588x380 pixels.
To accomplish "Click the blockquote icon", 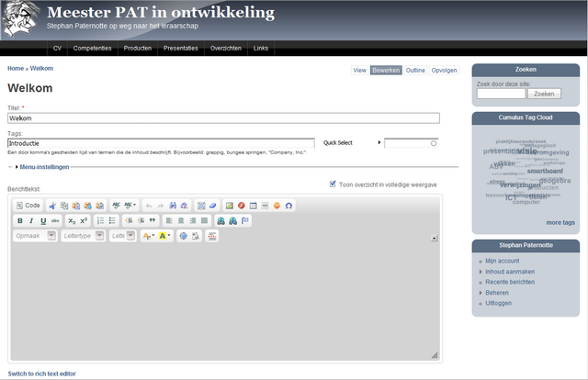I will click(x=152, y=221).
